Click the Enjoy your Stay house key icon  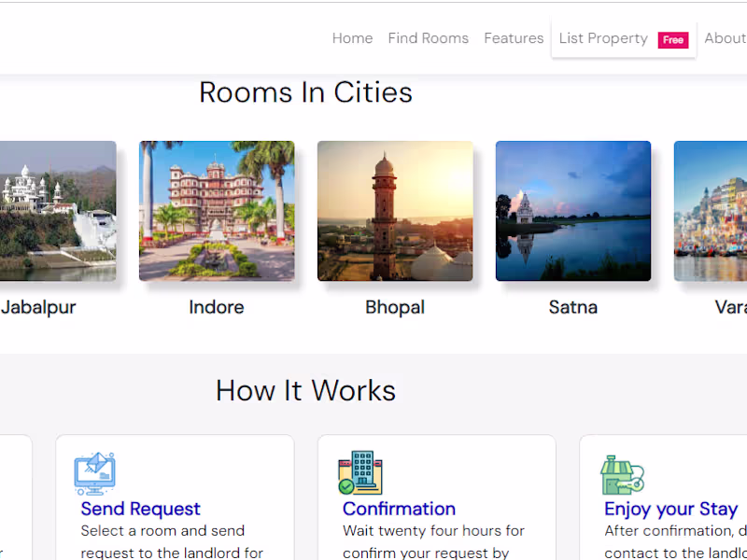click(x=623, y=473)
